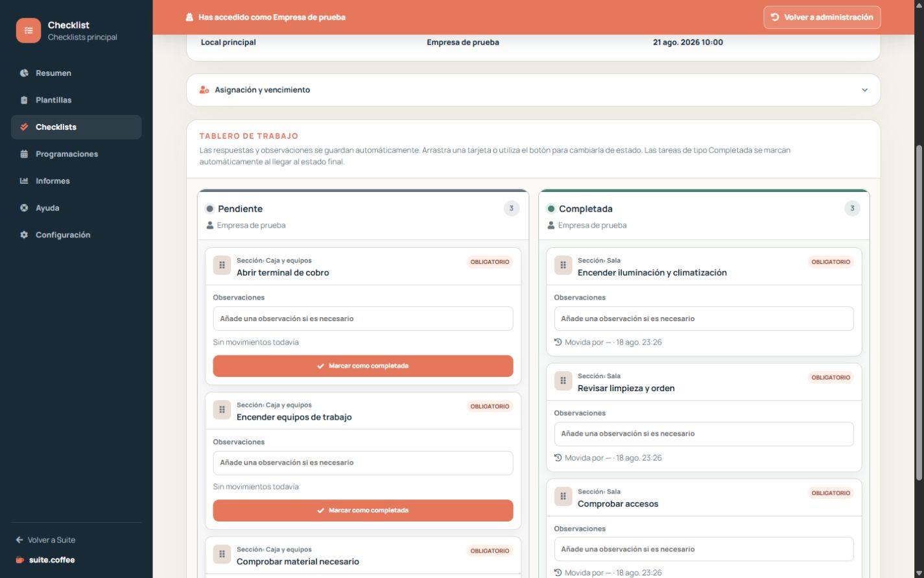The height and width of the screenshot is (578, 924).
Task: Click the page vertical scrollbar
Action: (x=918, y=313)
